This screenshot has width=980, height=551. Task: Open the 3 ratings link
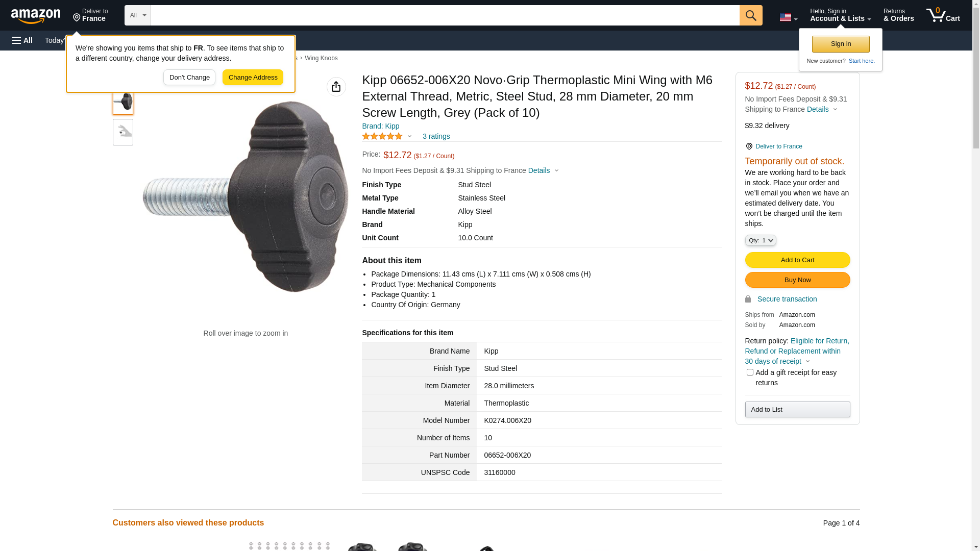[x=436, y=136]
